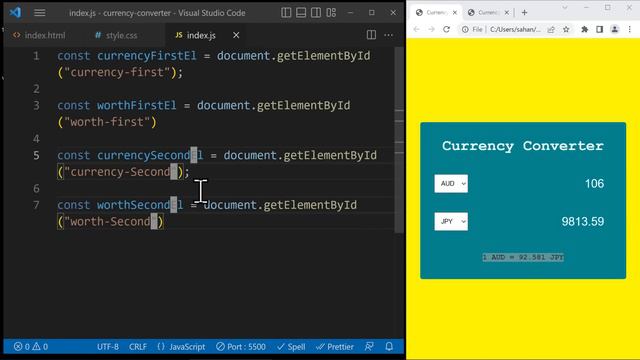Go back in Chrome
Screen dimensions: 640x360
(416, 29)
